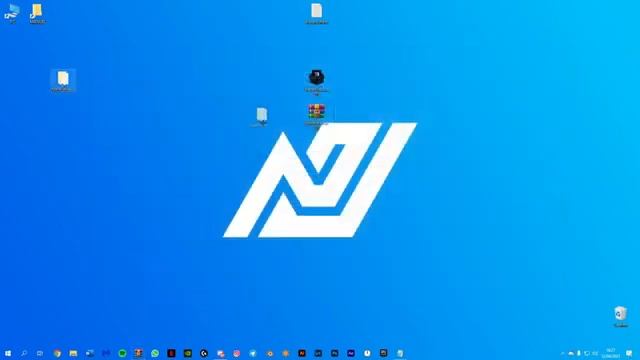This screenshot has height=360, width=640.
Task: Open Telegram from the taskbar
Action: [253, 353]
